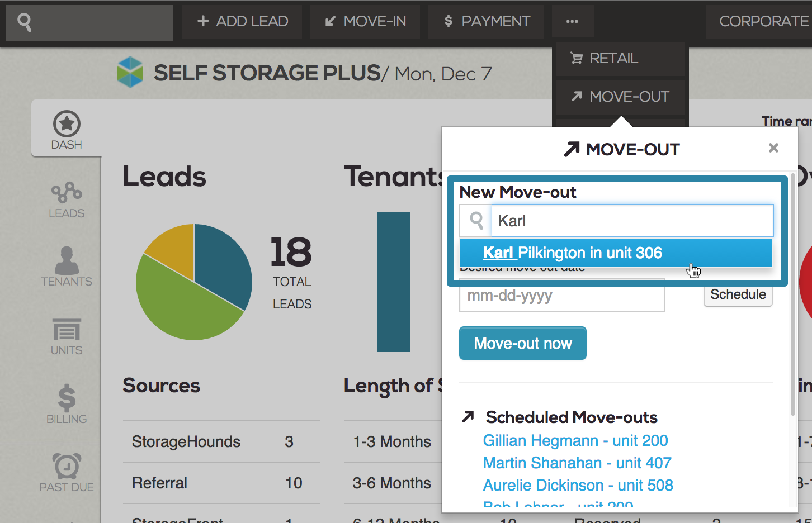
Task: Click the search magnifier icon in top bar
Action: point(24,22)
